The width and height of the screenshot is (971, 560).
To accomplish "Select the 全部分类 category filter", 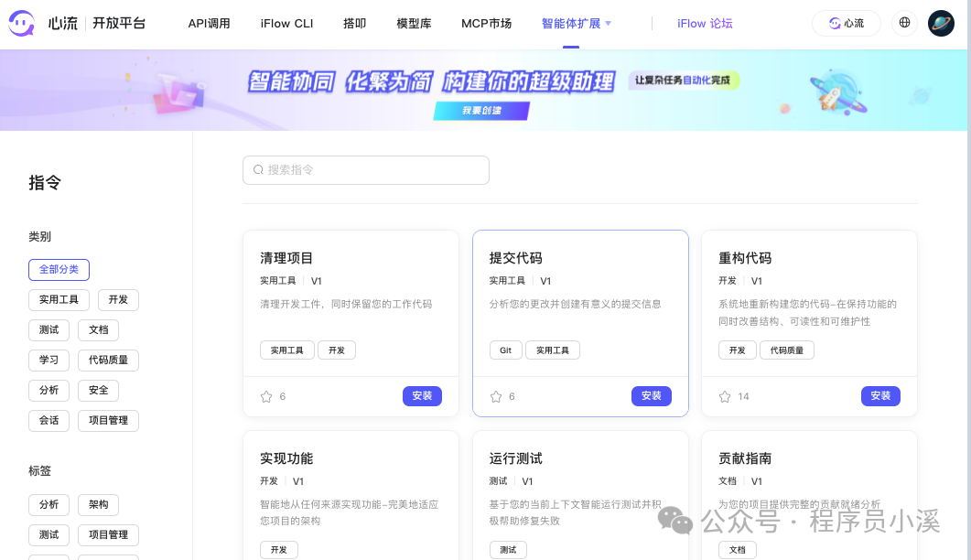I will coord(59,269).
